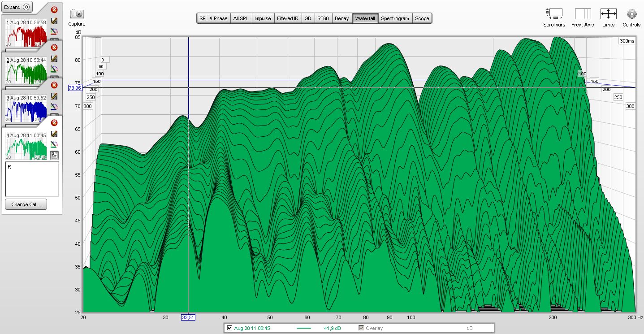Image resolution: width=644 pixels, height=334 pixels.
Task: Open the Spectrogram tab
Action: tap(395, 18)
